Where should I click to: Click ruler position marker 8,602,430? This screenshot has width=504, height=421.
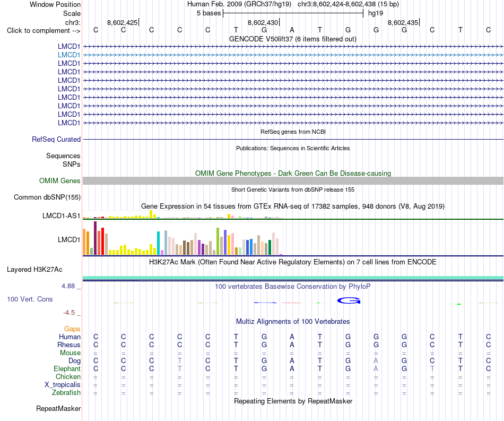coord(263,22)
